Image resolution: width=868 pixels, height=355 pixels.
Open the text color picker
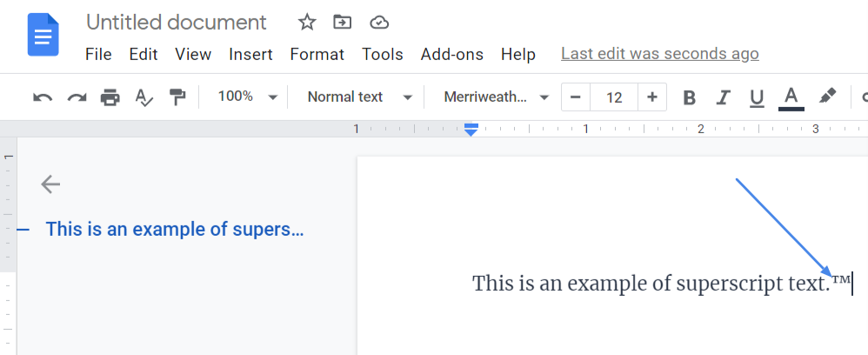(791, 97)
